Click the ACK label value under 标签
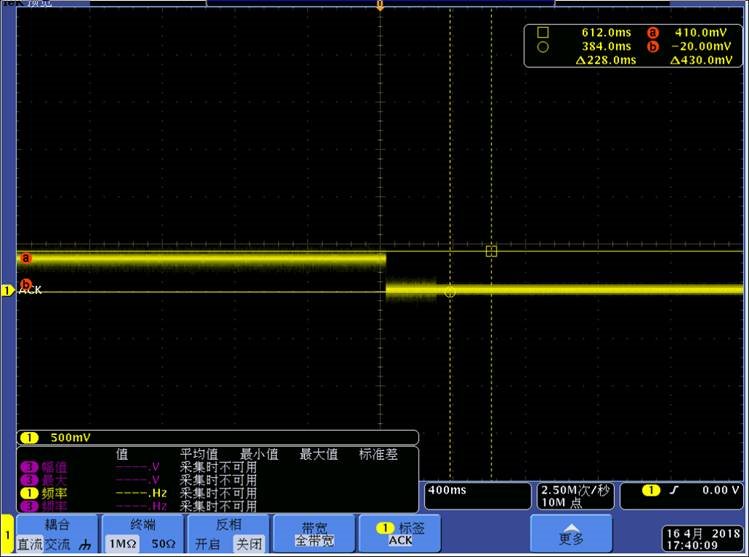 pyautogui.click(x=400, y=541)
